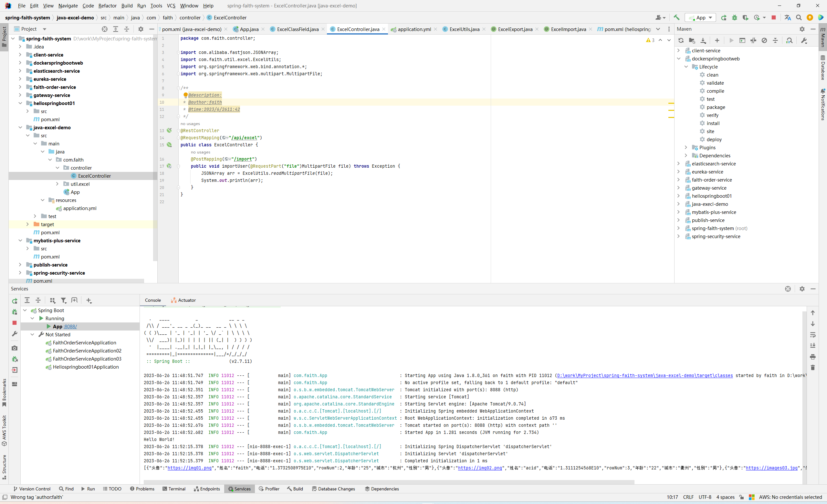Open the Terminal tool window button

coord(174,489)
